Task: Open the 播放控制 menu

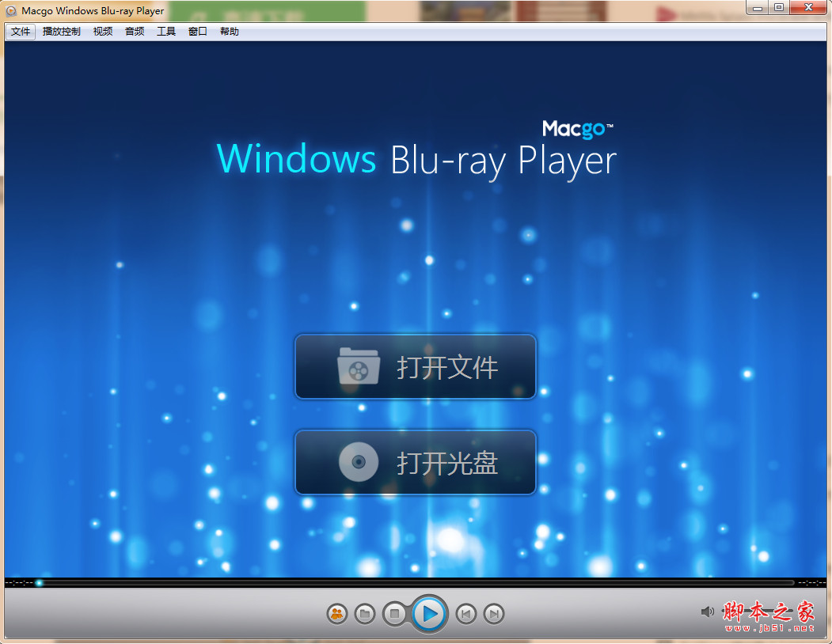Action: point(61,32)
